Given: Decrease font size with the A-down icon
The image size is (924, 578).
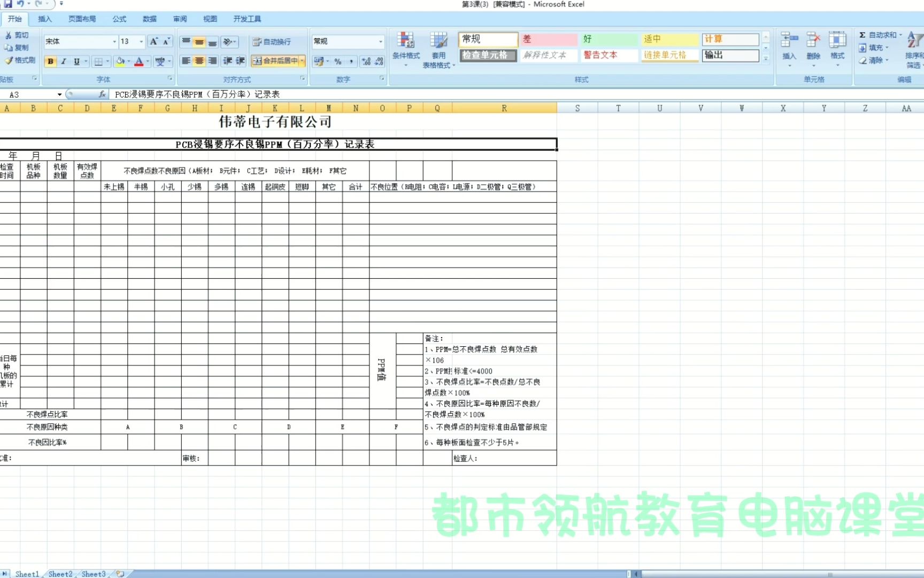Looking at the screenshot, I should [166, 41].
